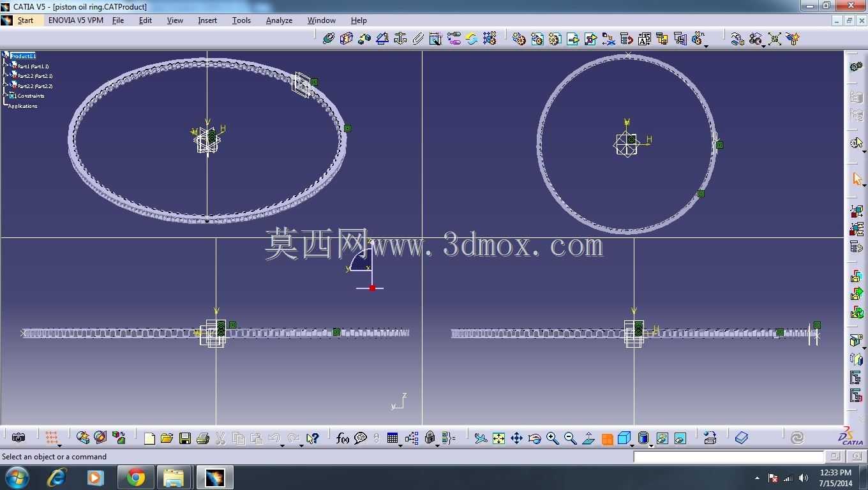Open Internet Explorer from the taskbar
Screen dimensions: 868x490
click(57, 477)
